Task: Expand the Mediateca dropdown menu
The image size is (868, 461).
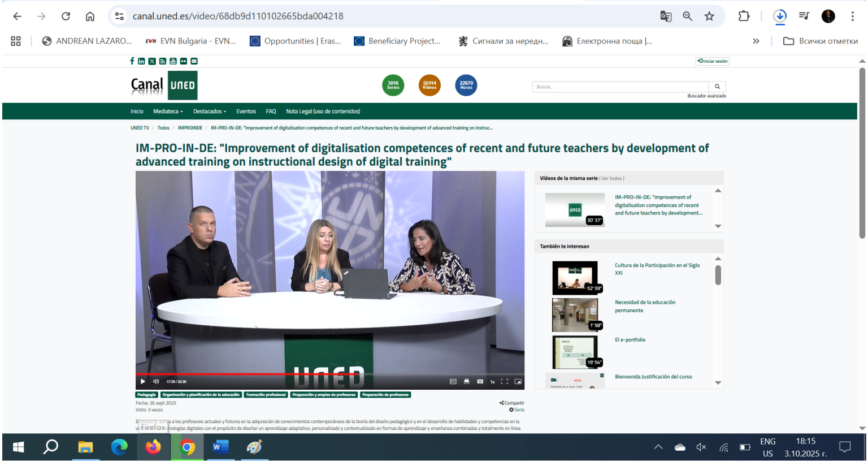Action: coord(168,111)
